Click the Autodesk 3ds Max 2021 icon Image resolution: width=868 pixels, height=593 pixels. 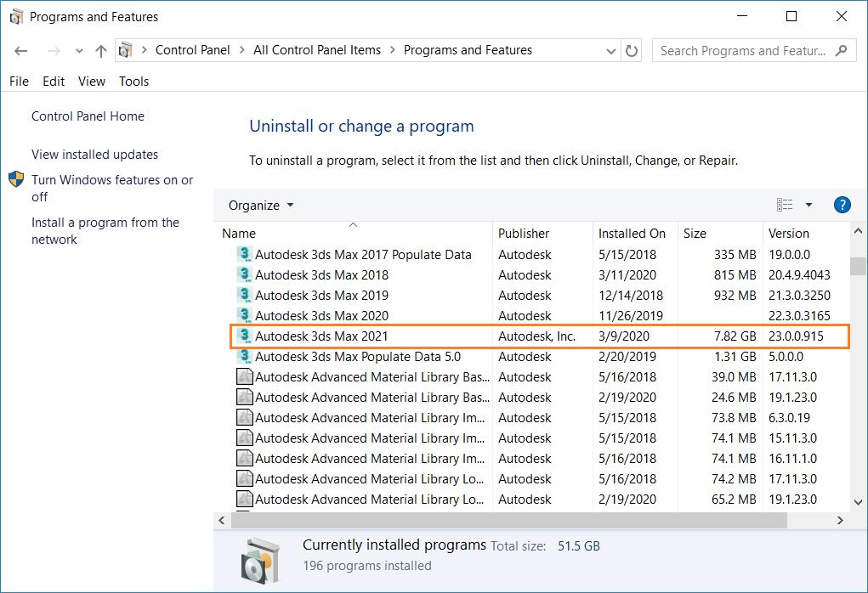pos(245,336)
